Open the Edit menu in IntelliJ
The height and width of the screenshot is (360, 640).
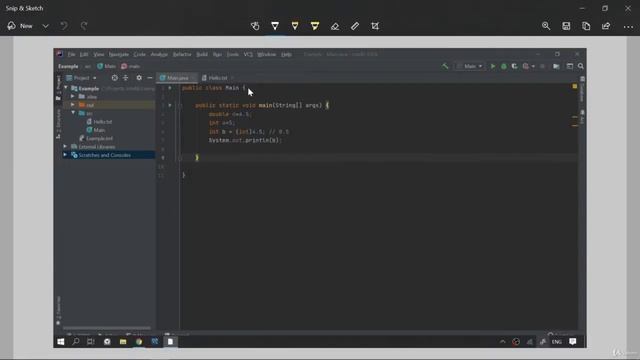coord(84,54)
